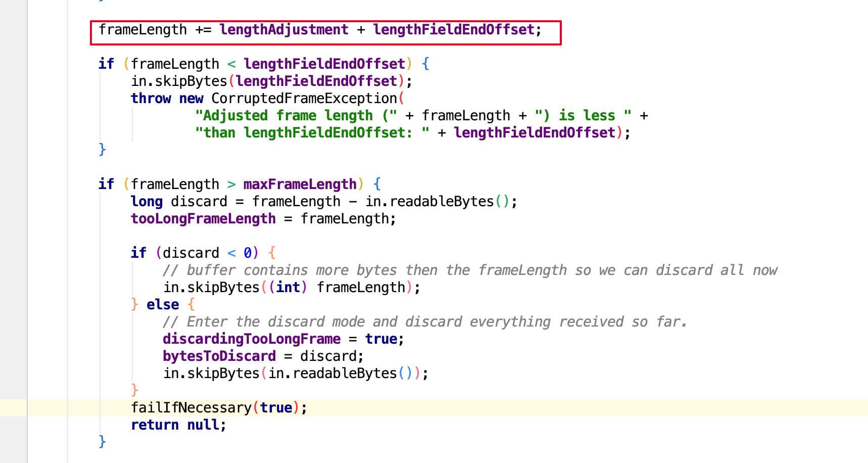Click the else keyword
Viewport: 868px width, 463px height.
coord(163,305)
